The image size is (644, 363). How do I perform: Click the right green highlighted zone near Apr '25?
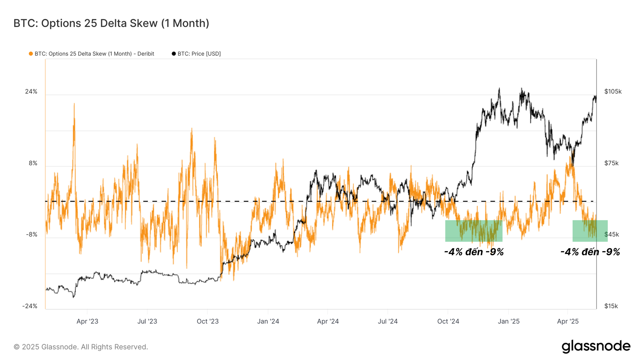pyautogui.click(x=590, y=231)
